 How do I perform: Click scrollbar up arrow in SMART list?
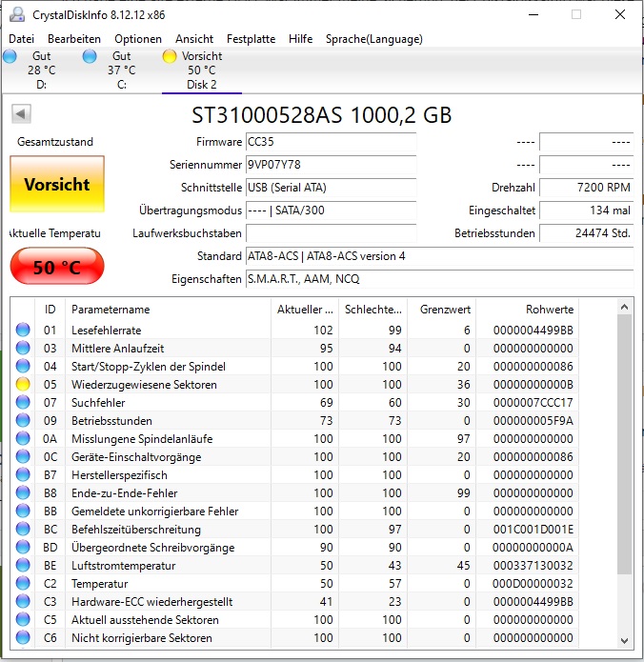625,307
